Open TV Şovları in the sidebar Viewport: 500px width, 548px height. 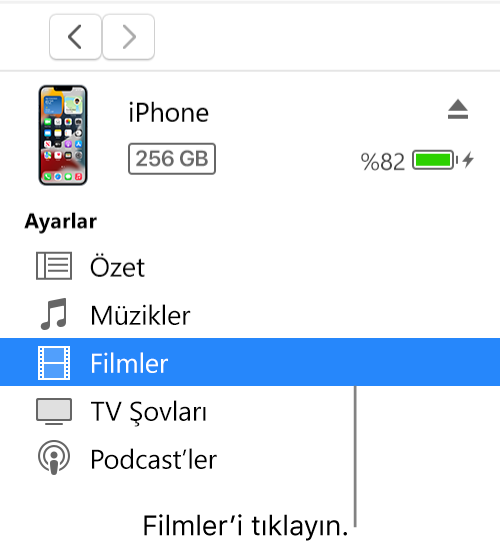[x=250, y=410]
